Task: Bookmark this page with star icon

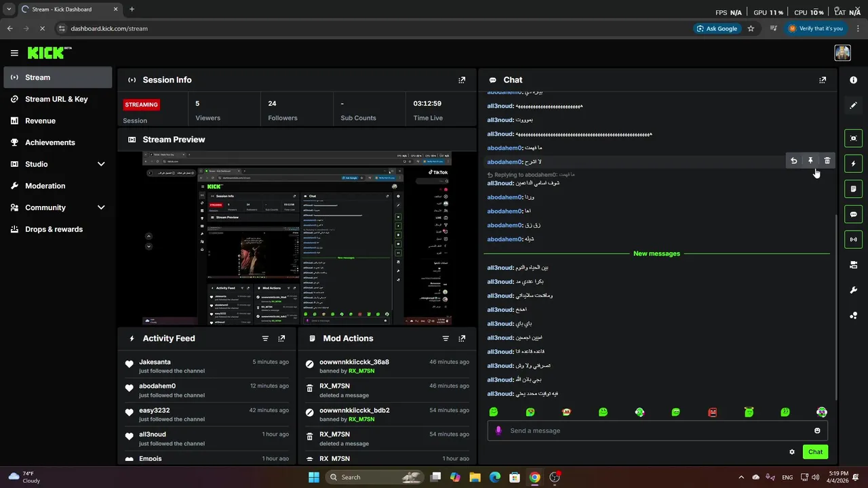Action: 751,28
